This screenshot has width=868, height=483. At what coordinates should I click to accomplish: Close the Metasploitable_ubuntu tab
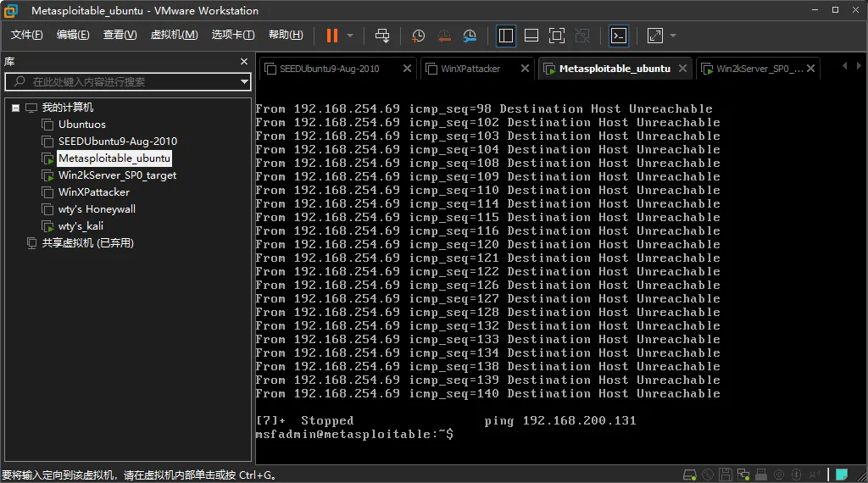[683, 68]
